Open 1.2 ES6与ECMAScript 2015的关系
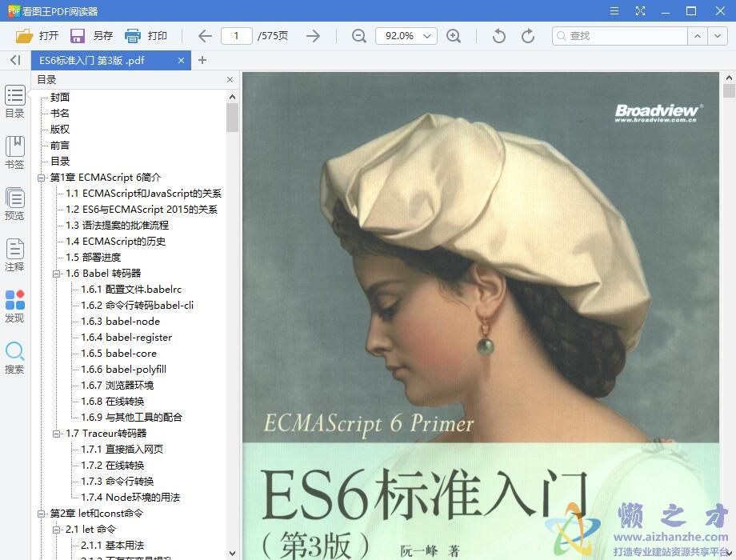 coord(142,210)
